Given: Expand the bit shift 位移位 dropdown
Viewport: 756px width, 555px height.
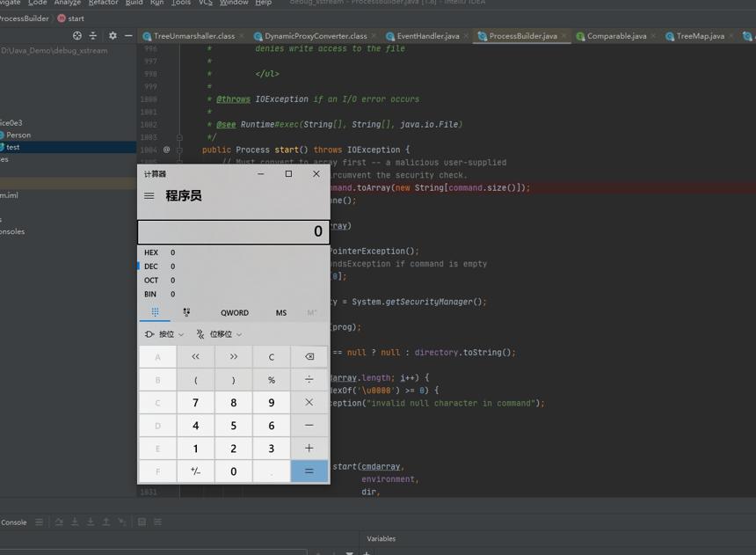Looking at the screenshot, I should pyautogui.click(x=219, y=334).
